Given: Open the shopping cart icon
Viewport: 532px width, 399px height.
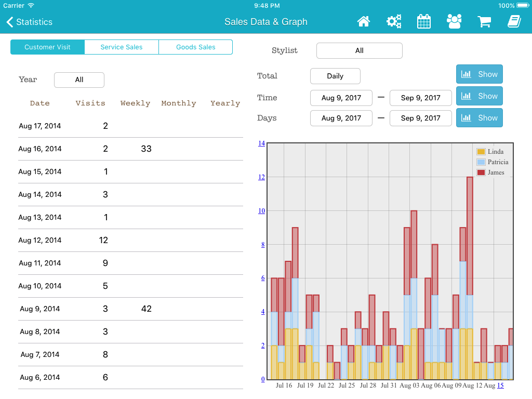Looking at the screenshot, I should [484, 22].
